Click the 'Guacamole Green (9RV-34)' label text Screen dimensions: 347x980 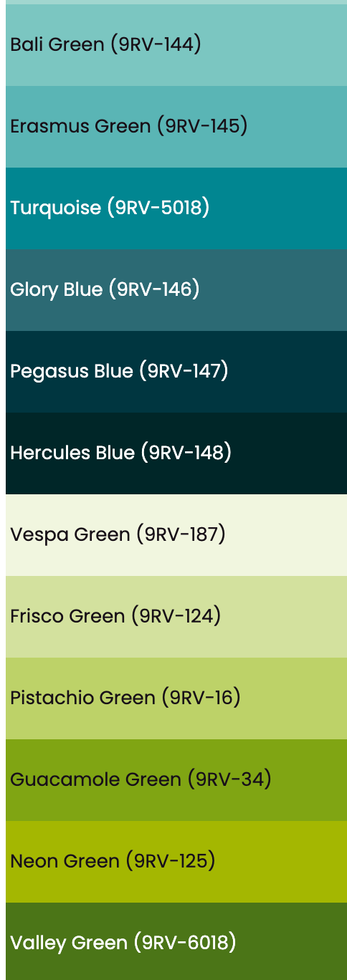(x=141, y=779)
